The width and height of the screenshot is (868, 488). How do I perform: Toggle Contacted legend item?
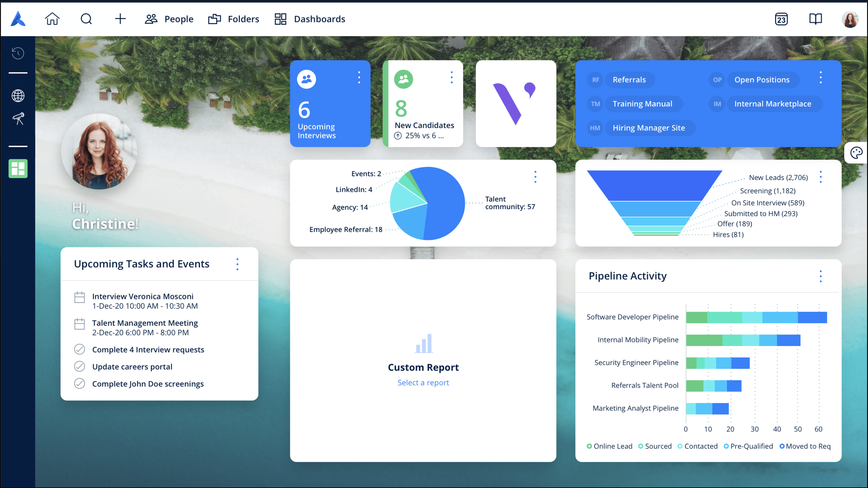tap(697, 446)
